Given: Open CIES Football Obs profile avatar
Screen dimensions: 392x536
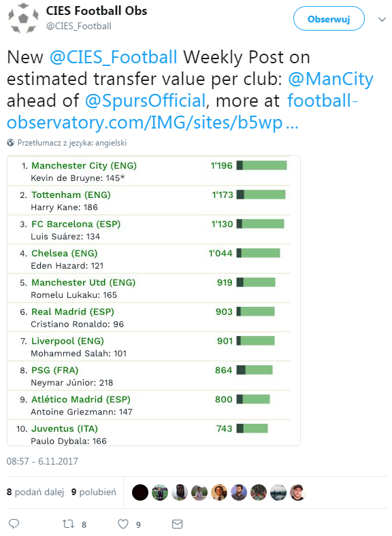Looking at the screenshot, I should point(23,18).
